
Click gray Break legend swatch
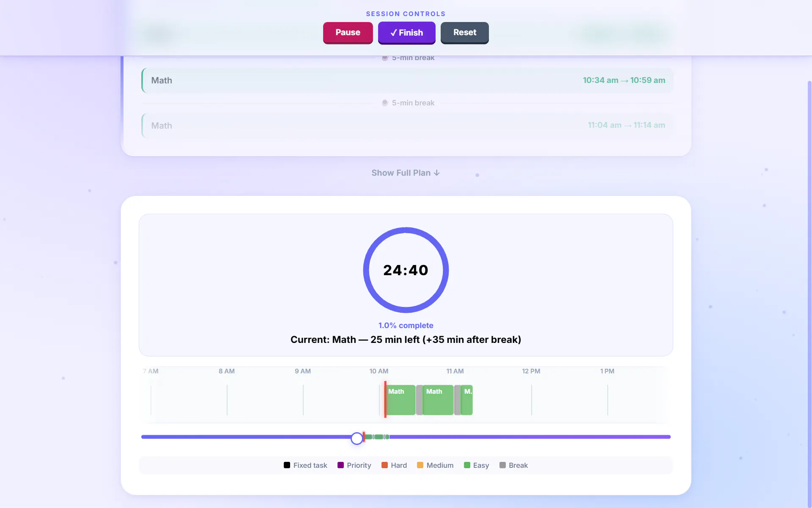(x=502, y=465)
